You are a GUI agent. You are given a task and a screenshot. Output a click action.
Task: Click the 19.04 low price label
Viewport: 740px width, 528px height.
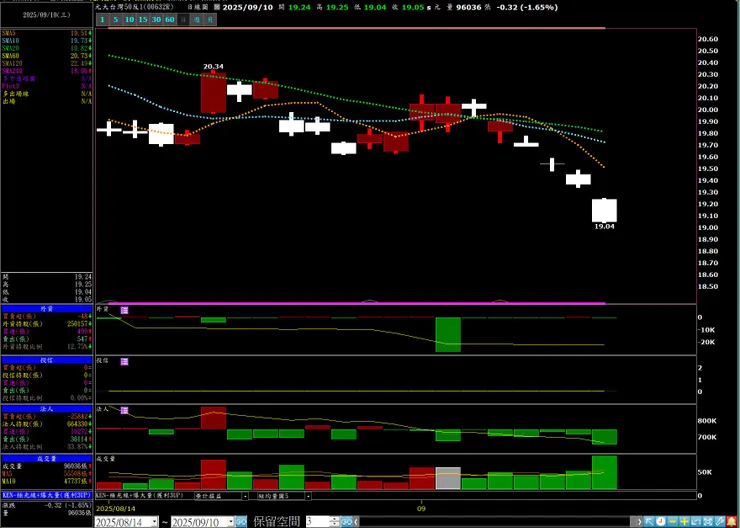(604, 226)
